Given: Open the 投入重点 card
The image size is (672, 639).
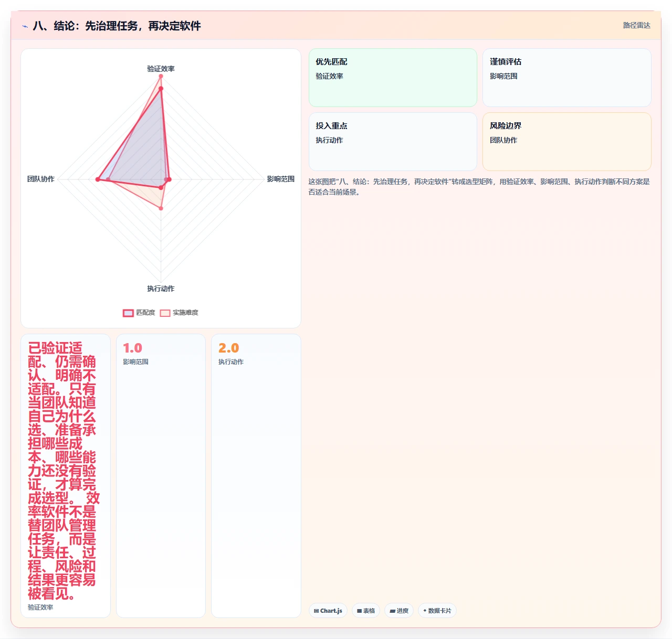Looking at the screenshot, I should point(393,142).
